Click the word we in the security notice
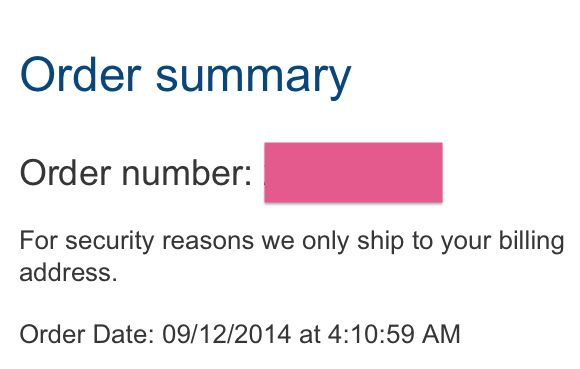The width and height of the screenshot is (580, 369). coord(278,243)
